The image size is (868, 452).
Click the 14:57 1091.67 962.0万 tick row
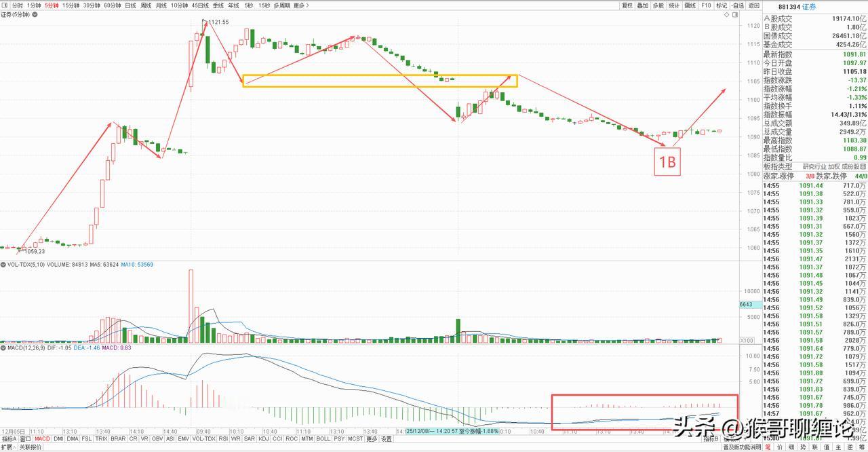point(814,413)
